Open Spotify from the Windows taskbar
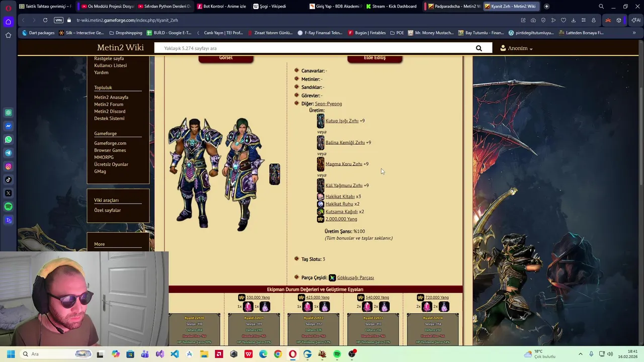The width and height of the screenshot is (644, 362). [x=337, y=354]
